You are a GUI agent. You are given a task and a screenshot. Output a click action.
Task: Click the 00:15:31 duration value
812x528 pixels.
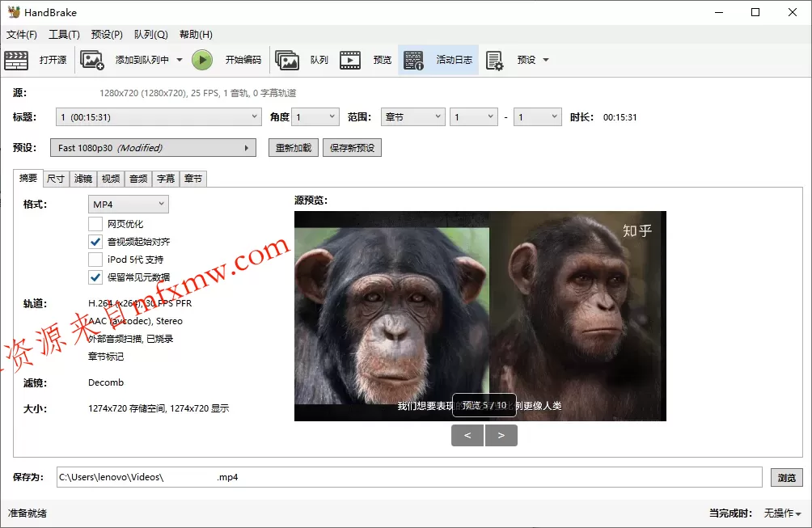pos(620,117)
